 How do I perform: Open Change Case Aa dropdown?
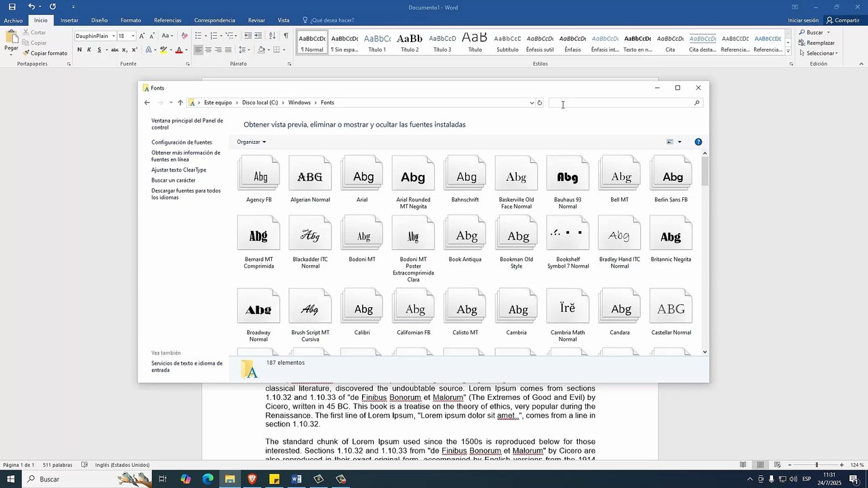coord(167,35)
